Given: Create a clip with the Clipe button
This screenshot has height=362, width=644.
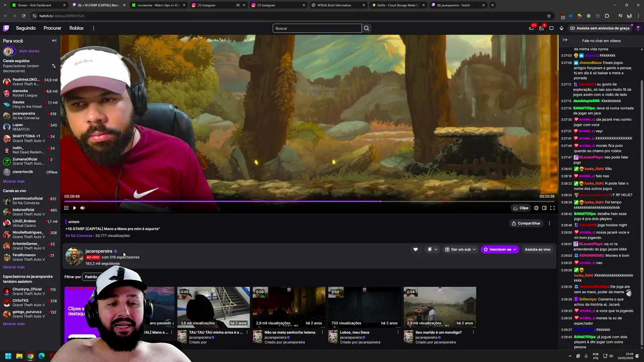Looking at the screenshot, I should coord(521,208).
